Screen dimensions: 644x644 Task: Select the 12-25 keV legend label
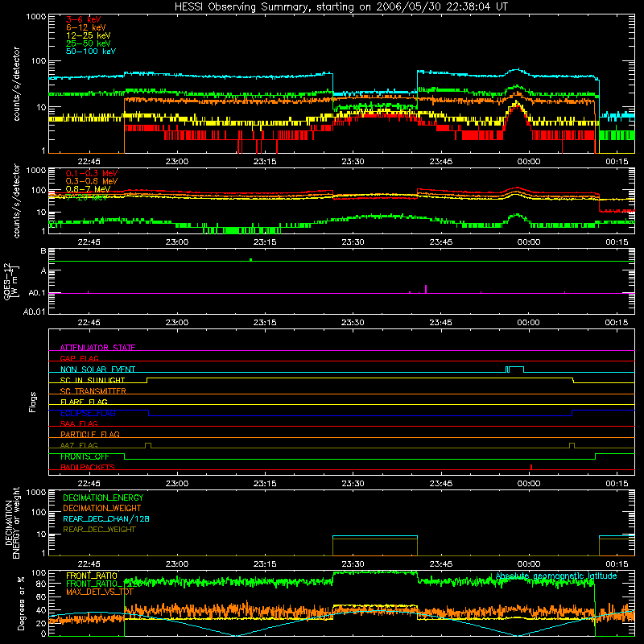point(88,35)
